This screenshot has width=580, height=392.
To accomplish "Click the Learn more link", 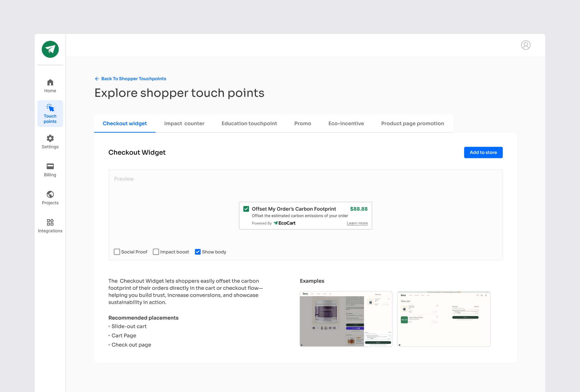I will coord(357,223).
